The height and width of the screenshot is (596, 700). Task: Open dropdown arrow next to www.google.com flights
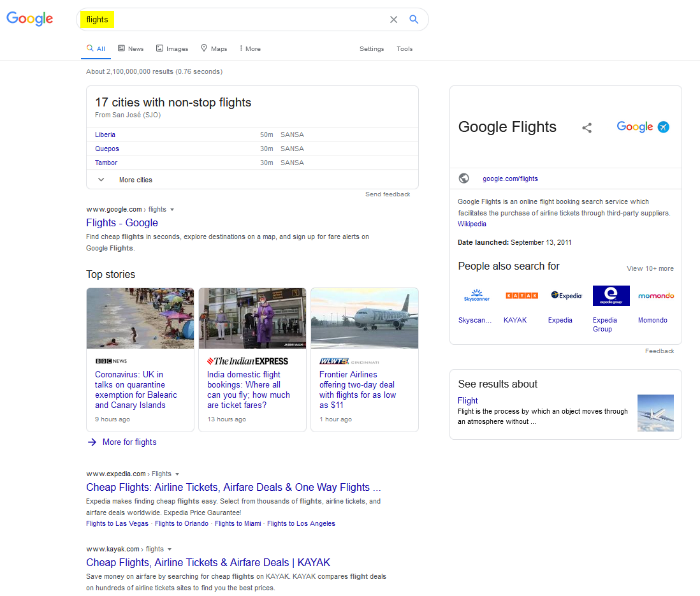(x=172, y=209)
